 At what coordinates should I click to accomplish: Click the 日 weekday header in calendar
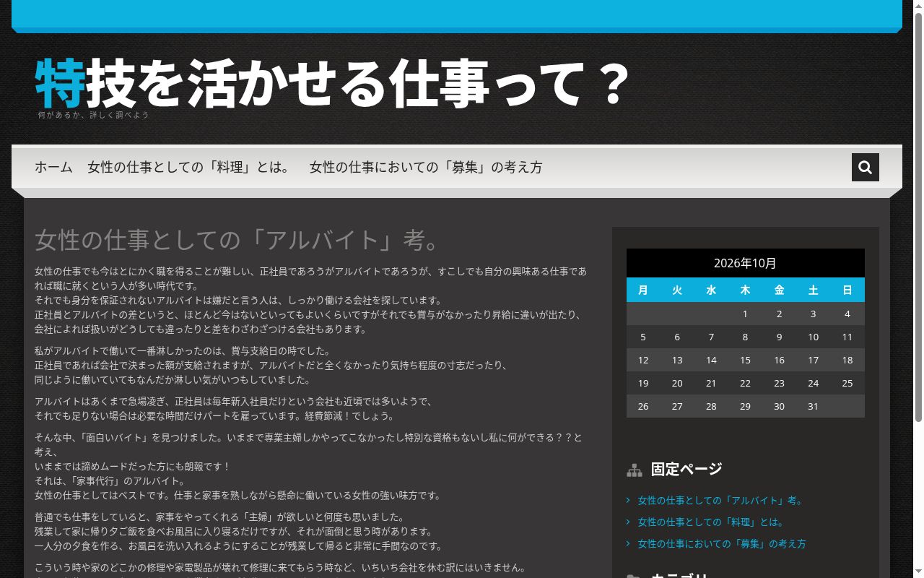click(847, 290)
